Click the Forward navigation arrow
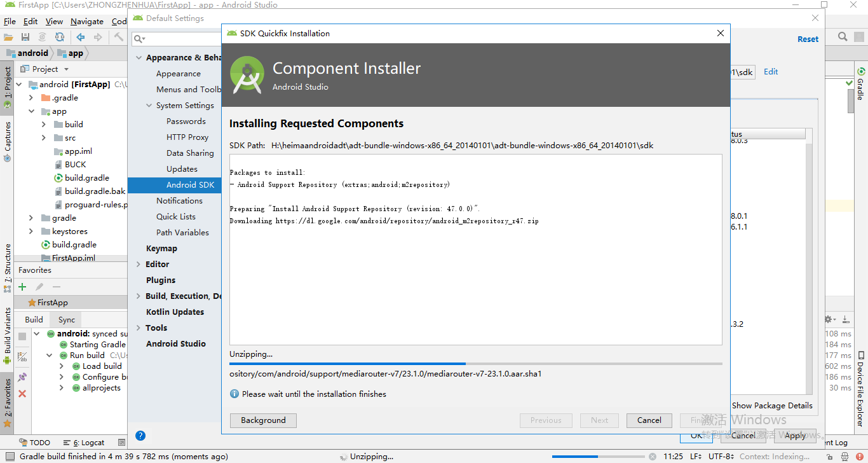 97,37
